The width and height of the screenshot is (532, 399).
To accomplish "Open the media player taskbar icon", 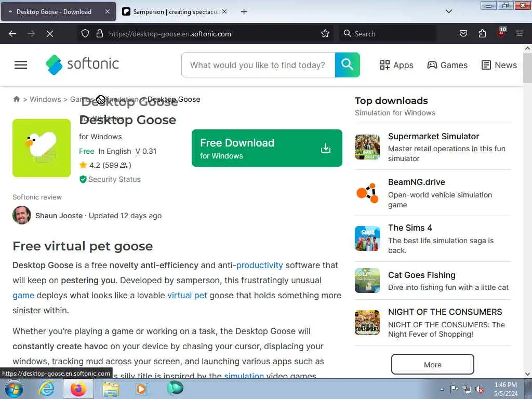I will [x=141, y=389].
